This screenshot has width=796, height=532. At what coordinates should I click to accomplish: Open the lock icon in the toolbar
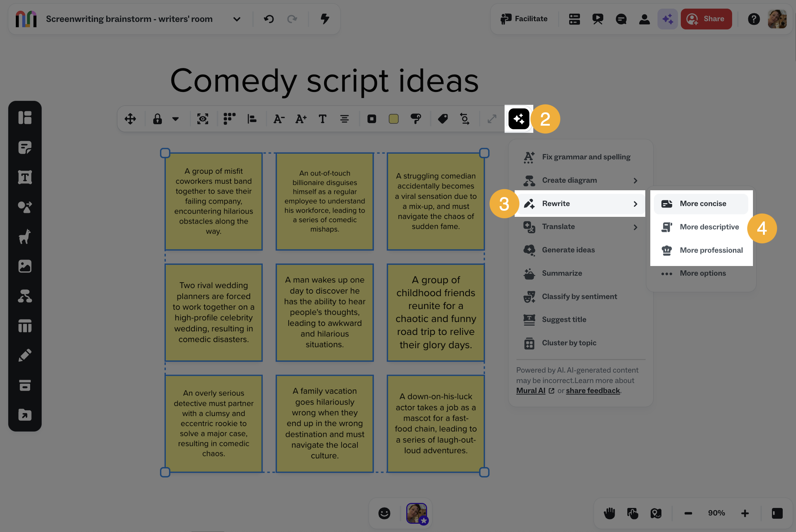[157, 119]
